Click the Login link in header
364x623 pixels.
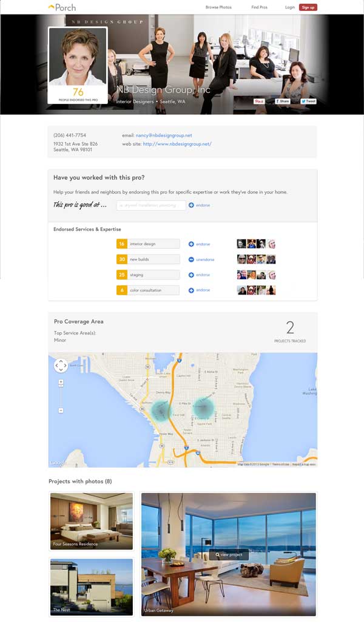(290, 7)
